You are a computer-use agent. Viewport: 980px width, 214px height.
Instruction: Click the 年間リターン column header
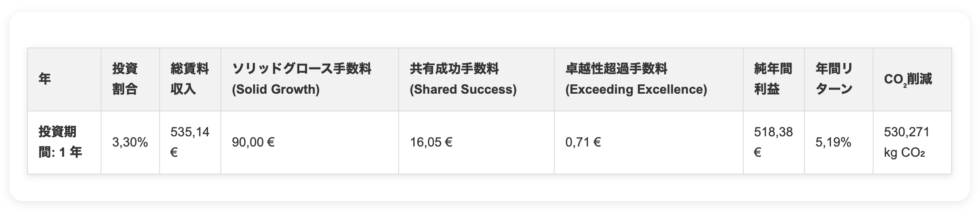point(834,79)
